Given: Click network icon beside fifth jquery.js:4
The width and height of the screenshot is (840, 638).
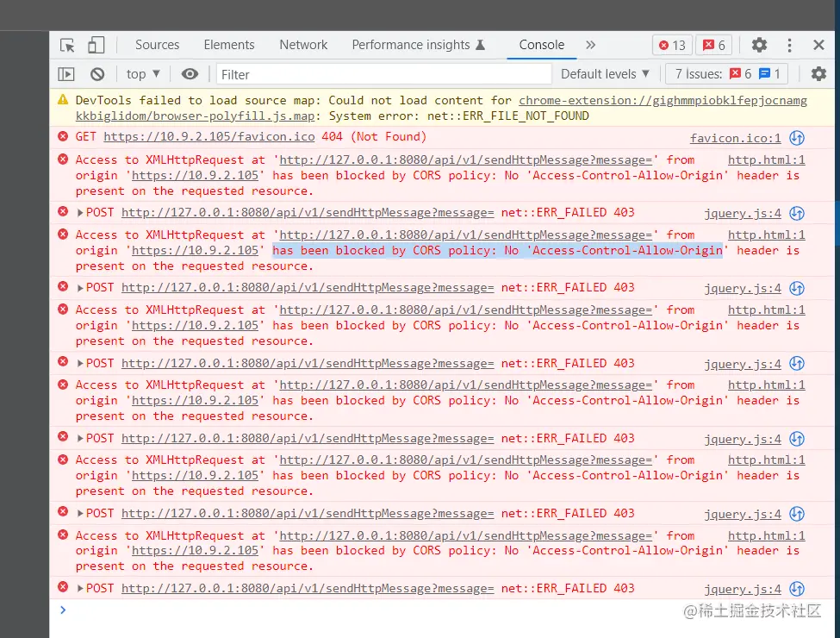Looking at the screenshot, I should click(797, 514).
